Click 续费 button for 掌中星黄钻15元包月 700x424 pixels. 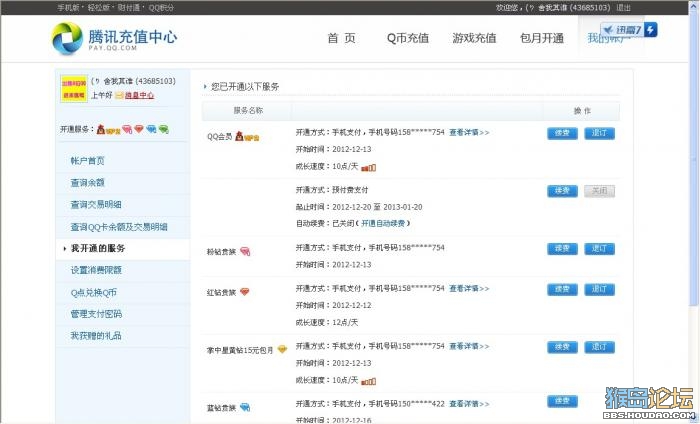[562, 347]
